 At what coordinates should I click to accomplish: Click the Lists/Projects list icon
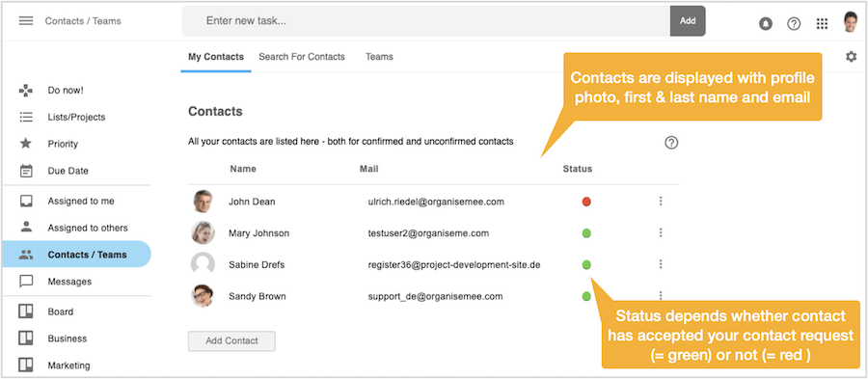[x=26, y=117]
